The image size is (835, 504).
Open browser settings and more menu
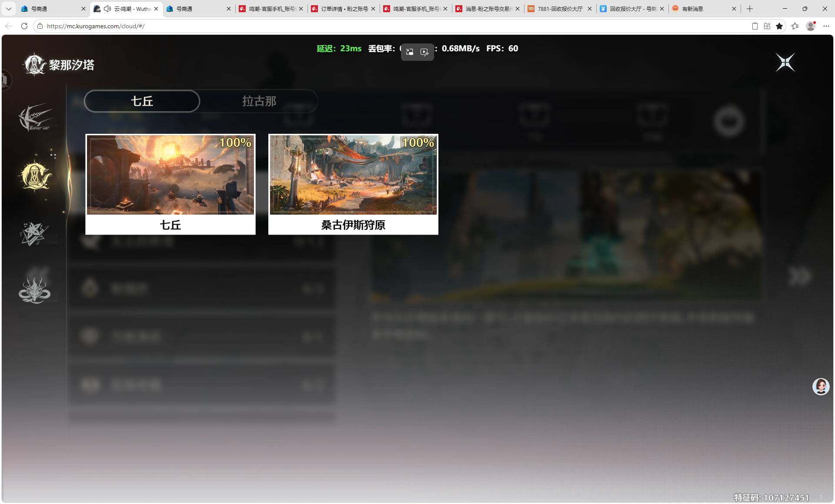[x=826, y=26]
